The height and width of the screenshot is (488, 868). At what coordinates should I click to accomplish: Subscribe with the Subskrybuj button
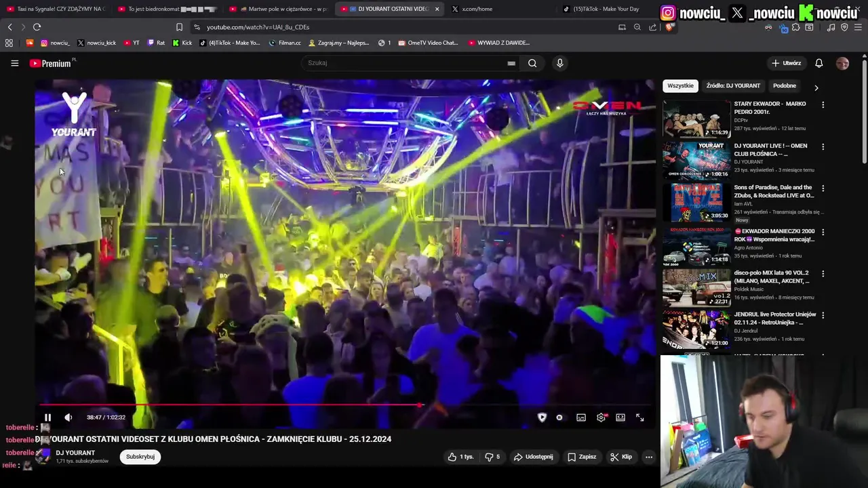(140, 457)
